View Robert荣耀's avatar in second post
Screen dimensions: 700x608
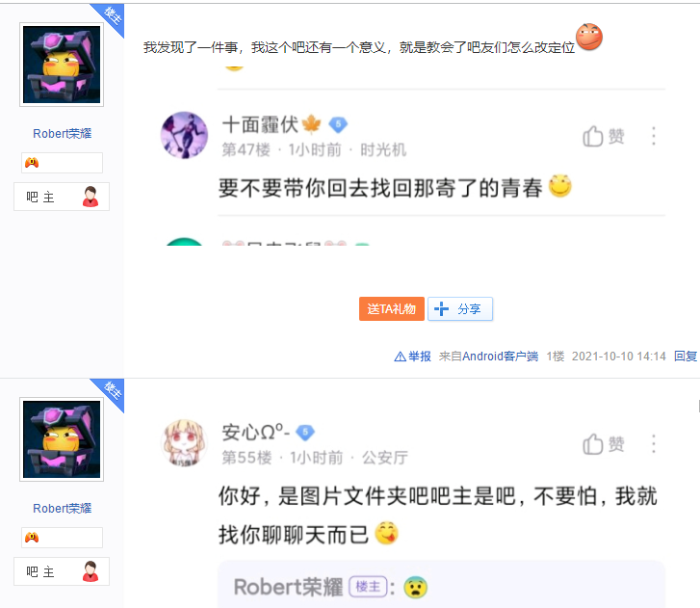click(62, 439)
